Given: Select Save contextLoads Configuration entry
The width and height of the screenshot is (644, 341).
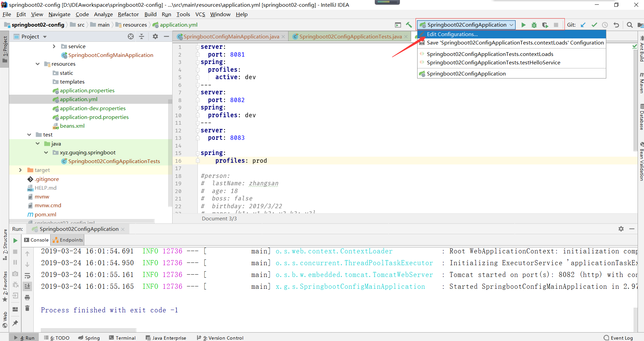Looking at the screenshot, I should (512, 43).
